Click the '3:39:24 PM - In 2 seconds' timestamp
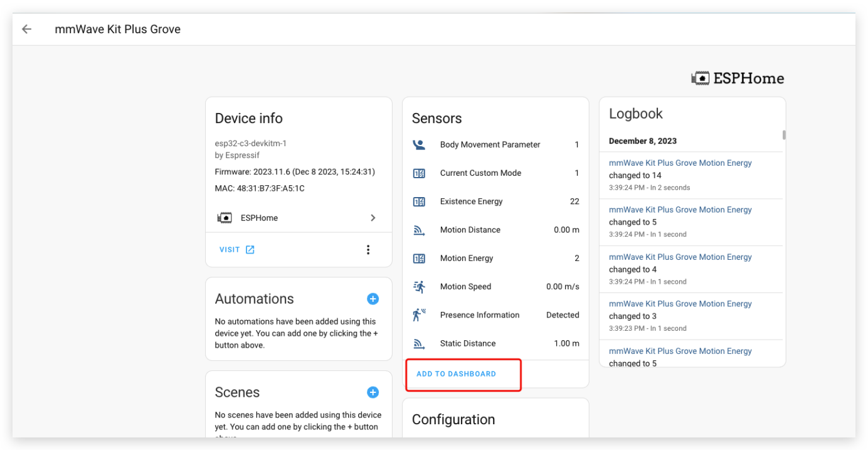 (649, 188)
